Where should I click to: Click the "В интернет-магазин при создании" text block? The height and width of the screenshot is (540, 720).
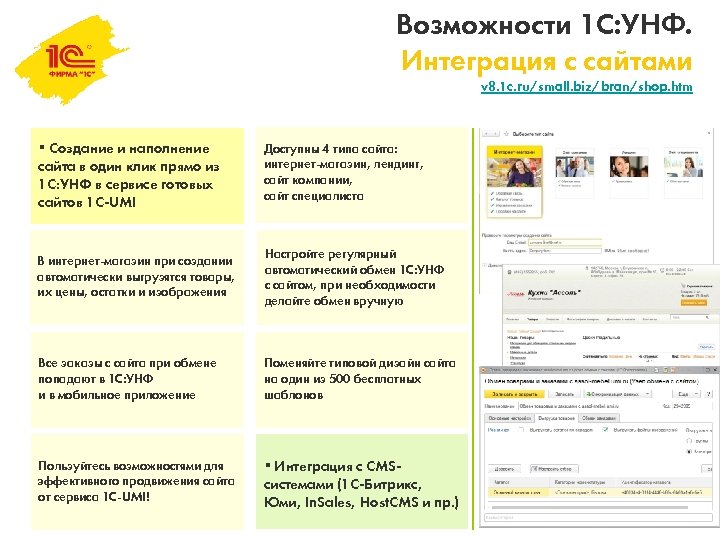[x=137, y=278]
